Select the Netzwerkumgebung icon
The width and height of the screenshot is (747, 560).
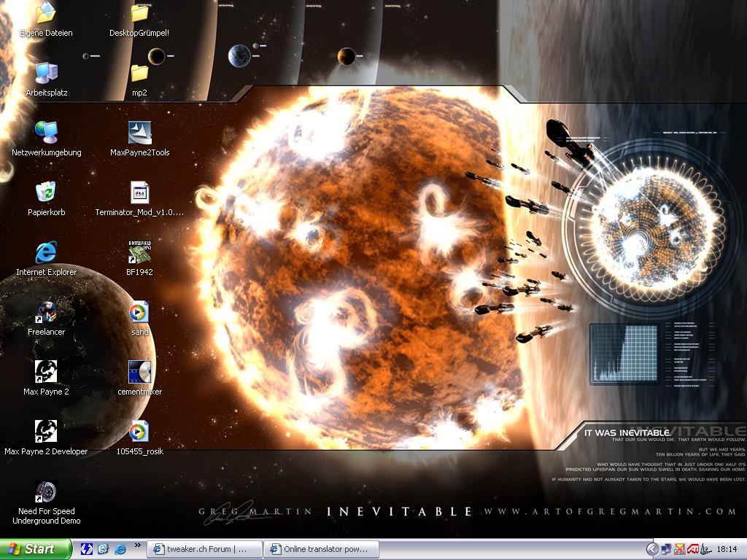[46, 133]
